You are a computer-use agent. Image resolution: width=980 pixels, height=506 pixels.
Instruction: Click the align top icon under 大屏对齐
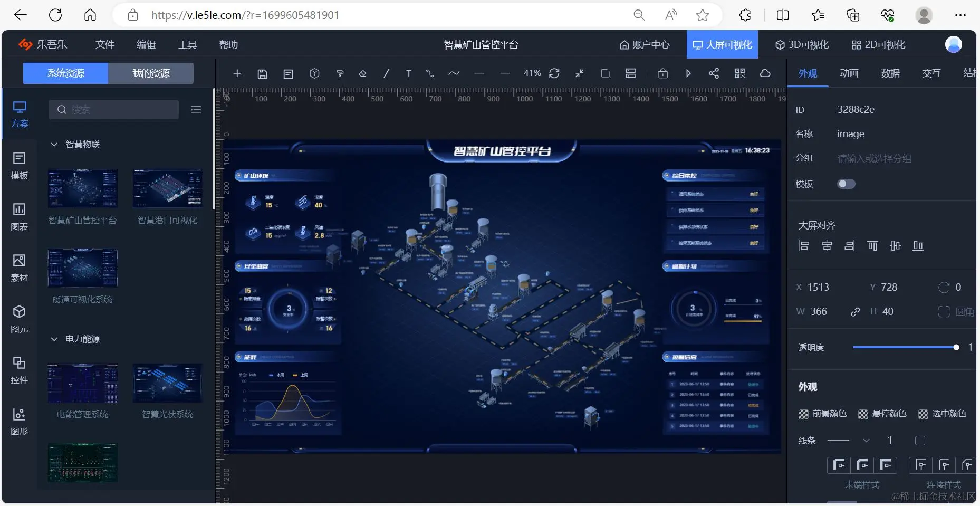tap(872, 246)
